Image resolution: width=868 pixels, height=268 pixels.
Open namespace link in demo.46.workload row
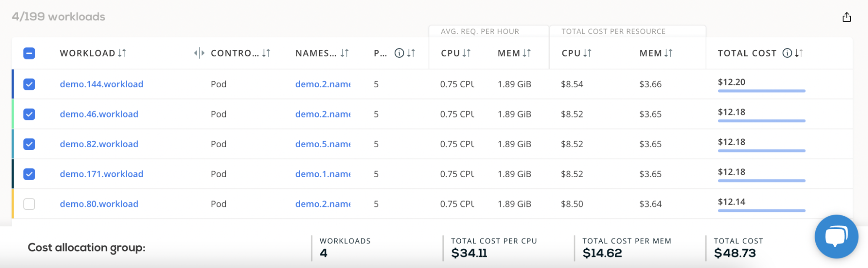tap(323, 114)
